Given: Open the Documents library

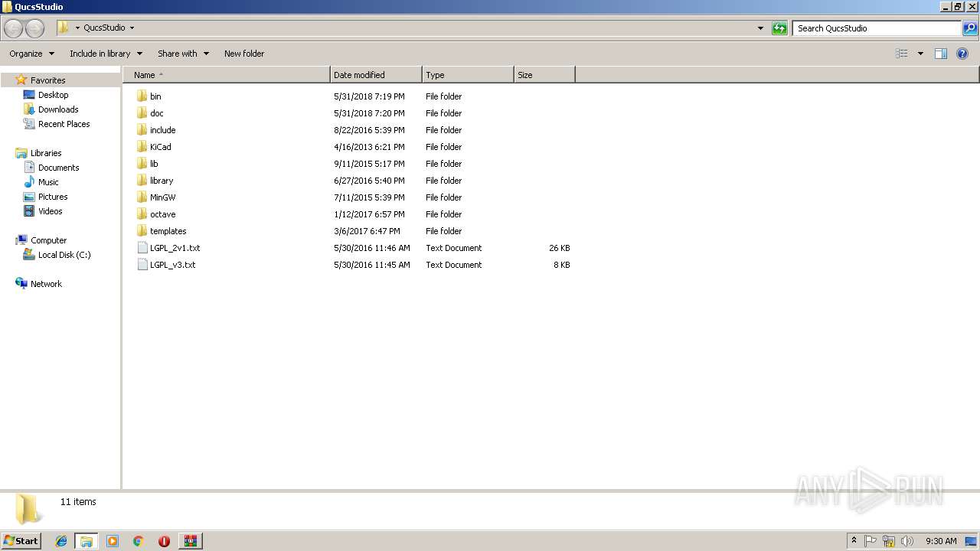Looking at the screenshot, I should pos(58,168).
